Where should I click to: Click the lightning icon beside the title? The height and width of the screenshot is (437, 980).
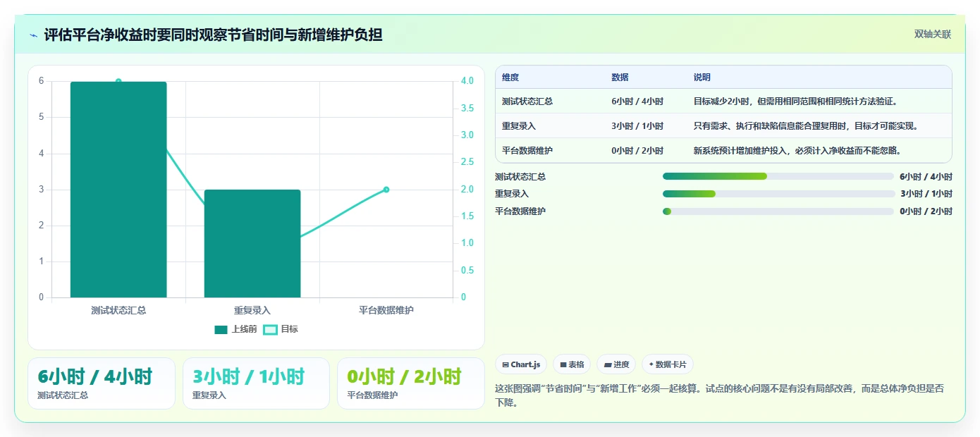(34, 35)
